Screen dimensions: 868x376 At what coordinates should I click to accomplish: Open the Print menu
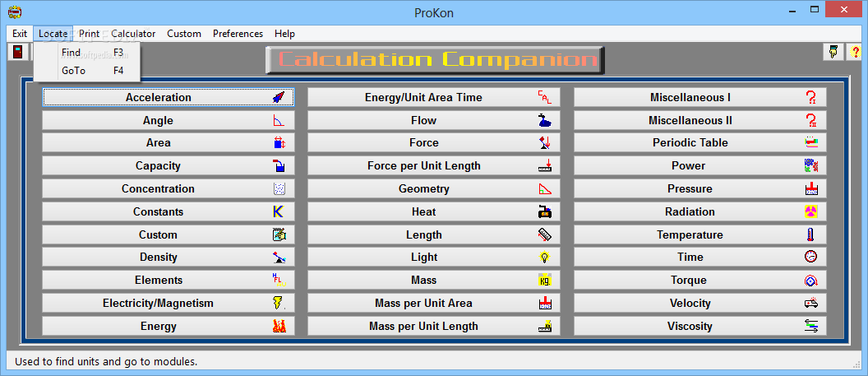(x=89, y=34)
